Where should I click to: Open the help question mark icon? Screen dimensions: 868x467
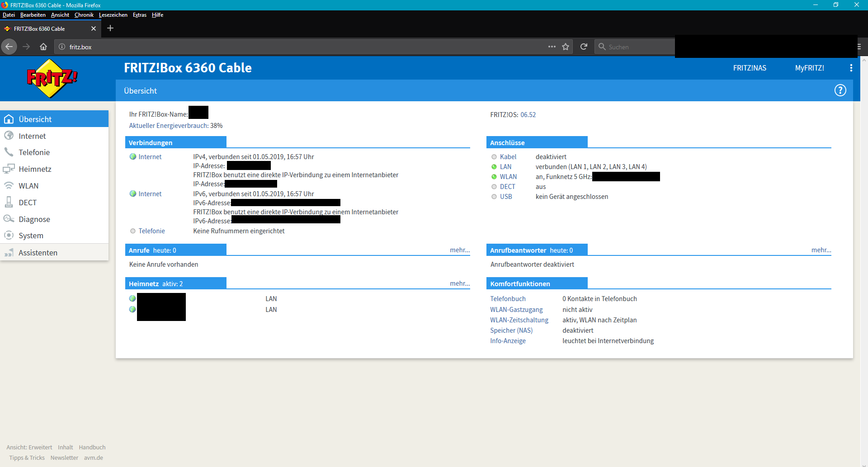[x=840, y=90]
